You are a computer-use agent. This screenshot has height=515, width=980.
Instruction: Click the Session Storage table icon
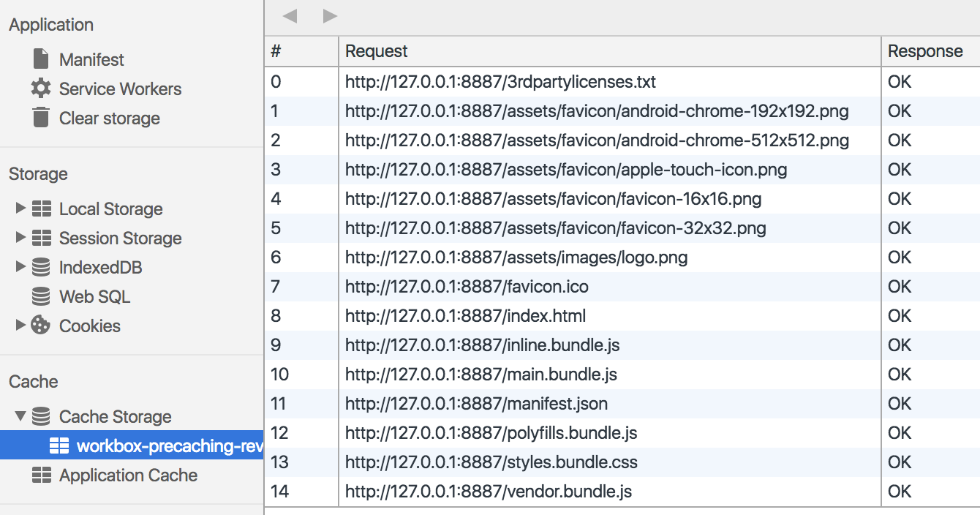[x=42, y=238]
